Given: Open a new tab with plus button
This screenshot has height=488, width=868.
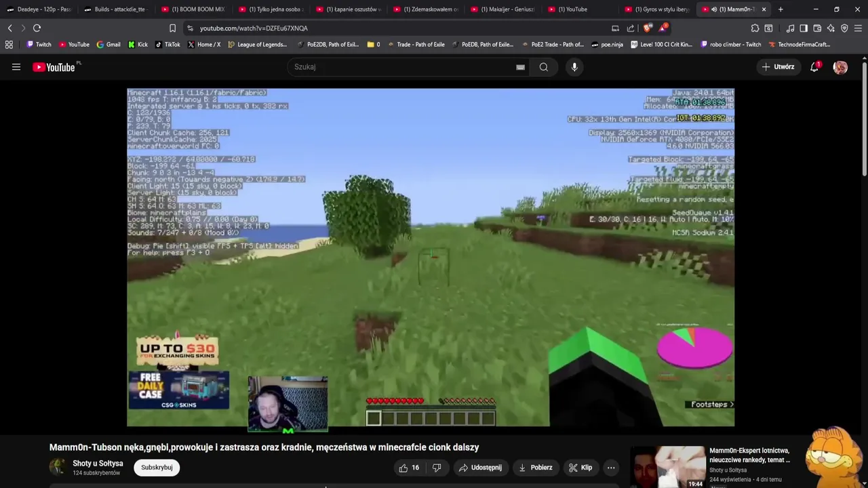Looking at the screenshot, I should (x=781, y=9).
